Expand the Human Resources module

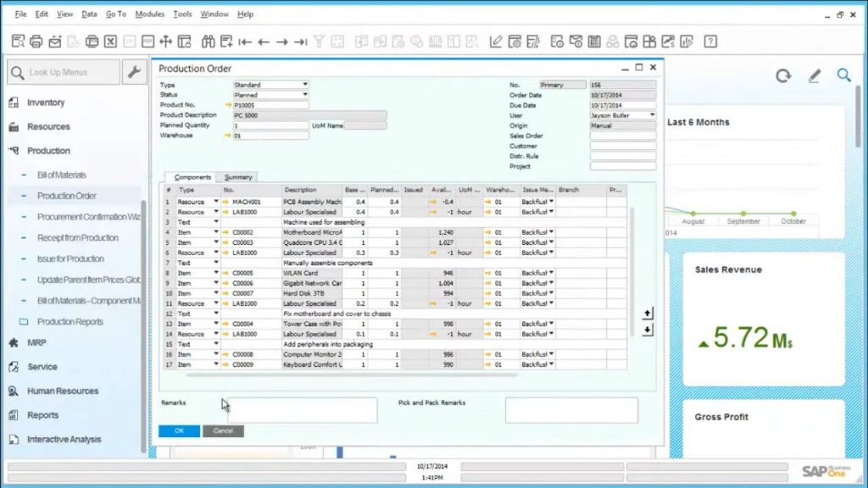pos(63,391)
